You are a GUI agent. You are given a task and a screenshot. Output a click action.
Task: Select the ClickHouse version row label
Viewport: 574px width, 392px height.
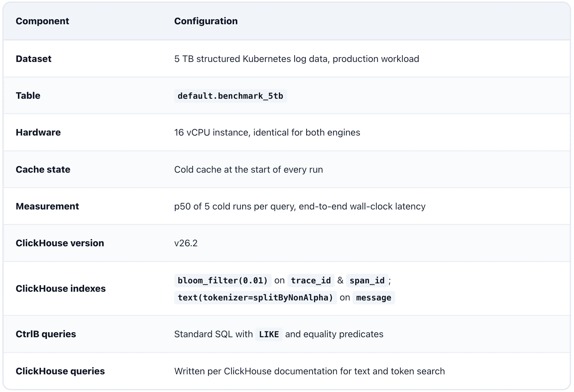pos(60,243)
